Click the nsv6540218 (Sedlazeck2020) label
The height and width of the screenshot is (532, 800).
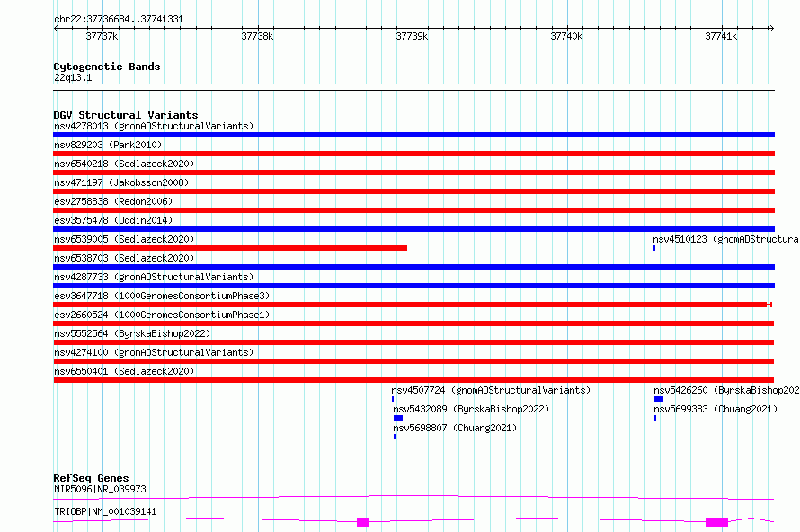click(x=124, y=164)
